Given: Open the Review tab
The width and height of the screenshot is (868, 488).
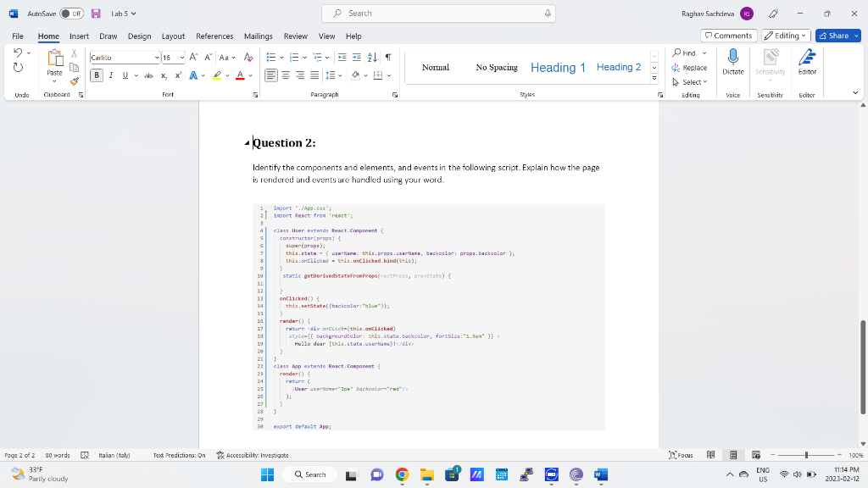Looking at the screenshot, I should coord(296,36).
